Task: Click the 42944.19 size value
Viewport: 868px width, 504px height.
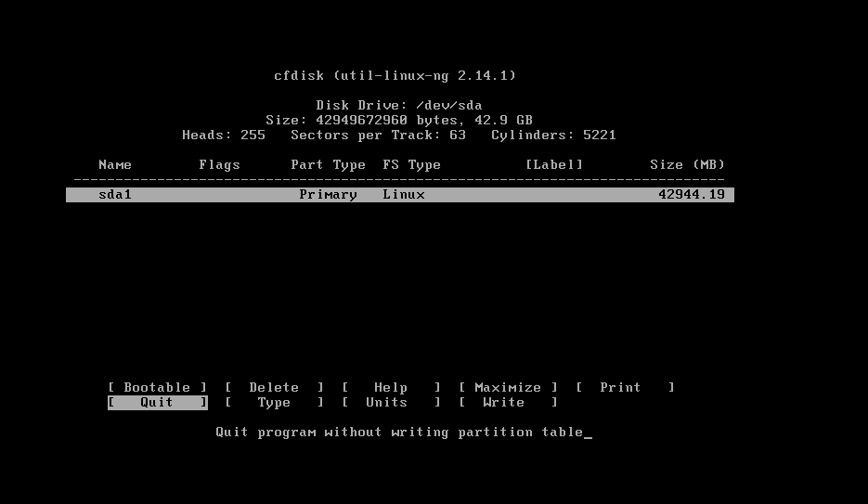Action: pos(692,195)
